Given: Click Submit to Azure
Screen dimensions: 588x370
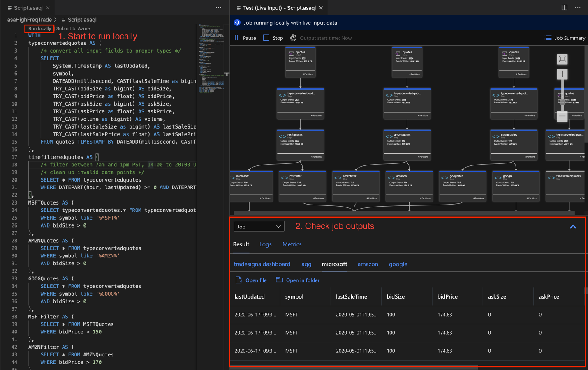Looking at the screenshot, I should tap(73, 28).
